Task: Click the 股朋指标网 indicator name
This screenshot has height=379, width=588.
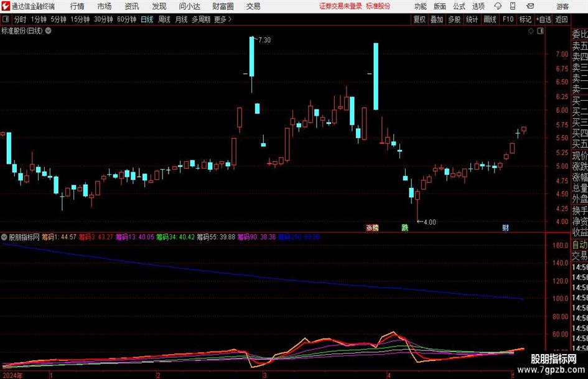Action: [24, 236]
